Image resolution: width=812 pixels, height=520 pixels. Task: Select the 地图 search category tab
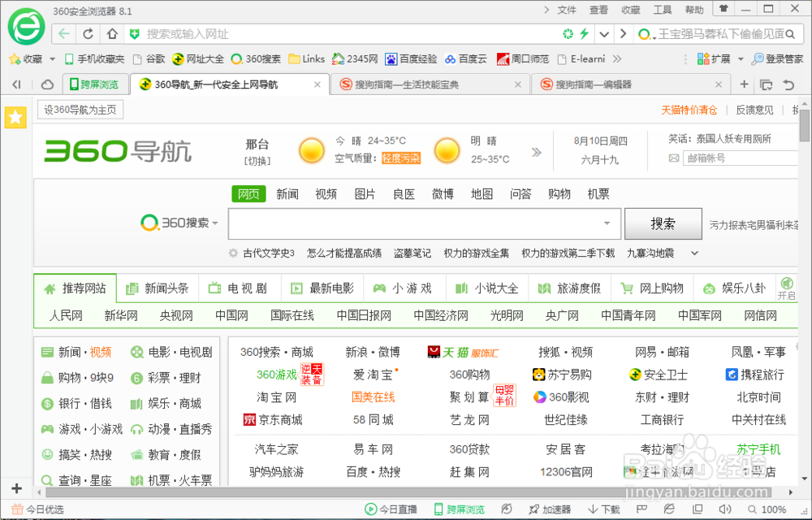point(482,194)
